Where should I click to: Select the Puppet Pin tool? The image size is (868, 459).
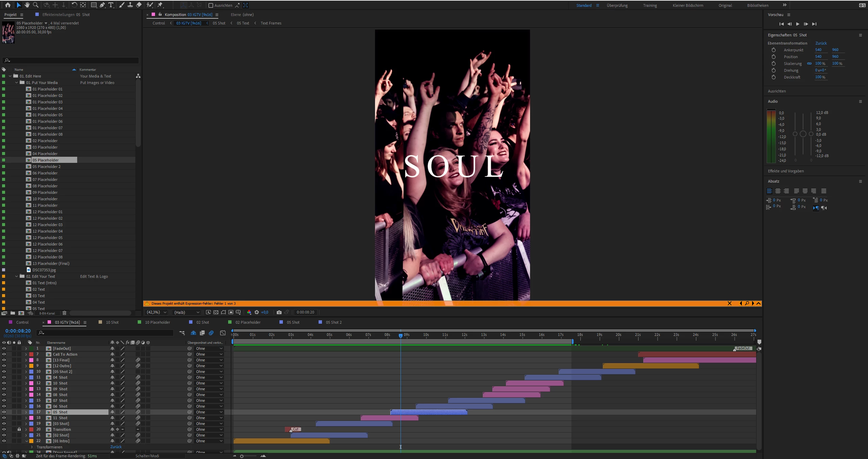160,5
